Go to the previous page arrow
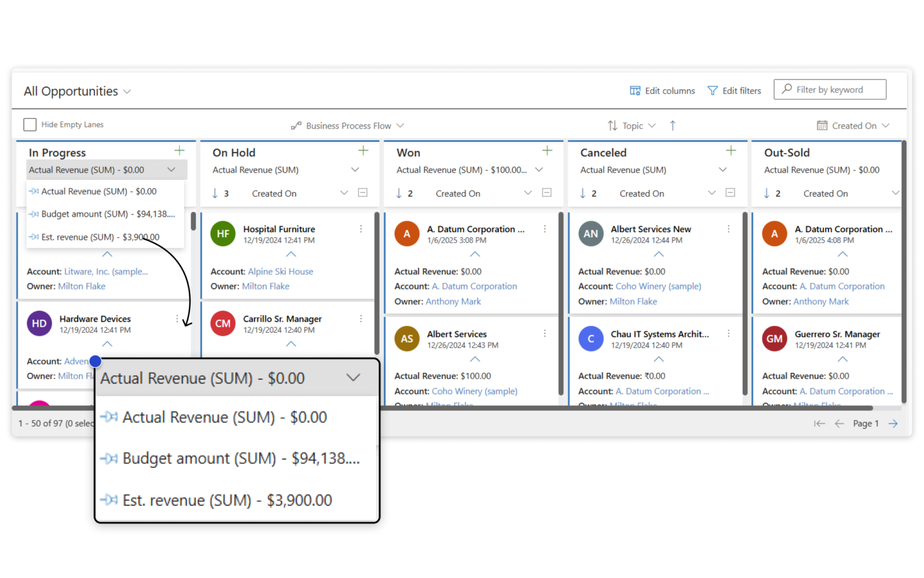Screen dimensions: 924x578 pyautogui.click(x=839, y=423)
